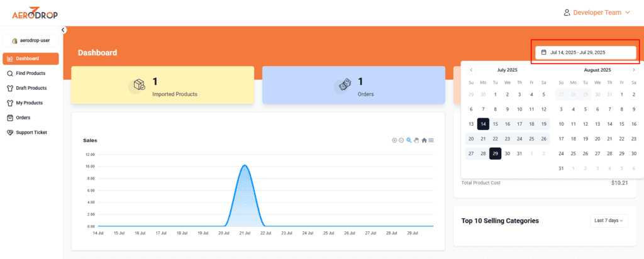Click the chart zoom-out minus icon

401,140
